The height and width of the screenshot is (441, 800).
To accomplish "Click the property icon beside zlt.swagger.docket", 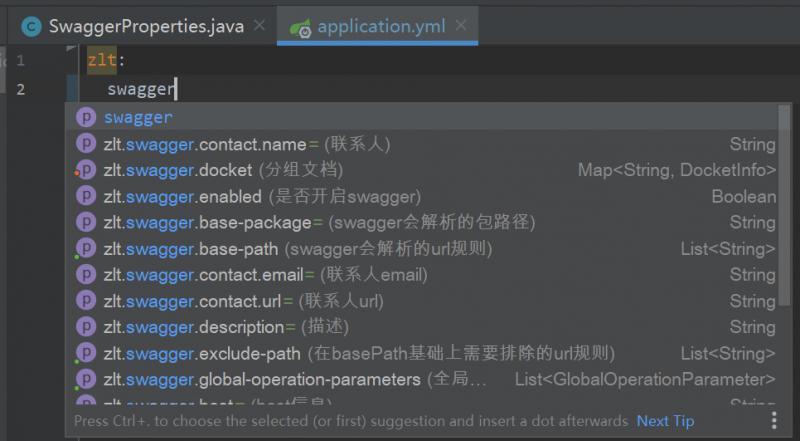I will tap(87, 170).
